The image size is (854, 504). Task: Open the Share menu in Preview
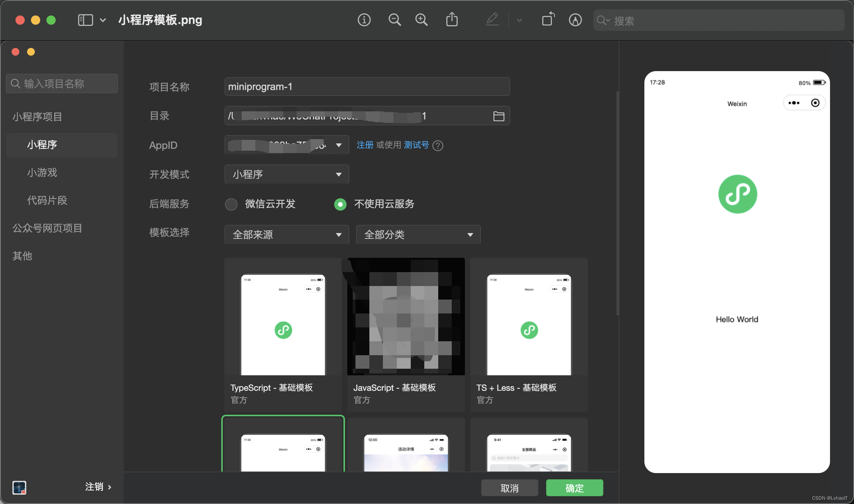click(x=452, y=19)
